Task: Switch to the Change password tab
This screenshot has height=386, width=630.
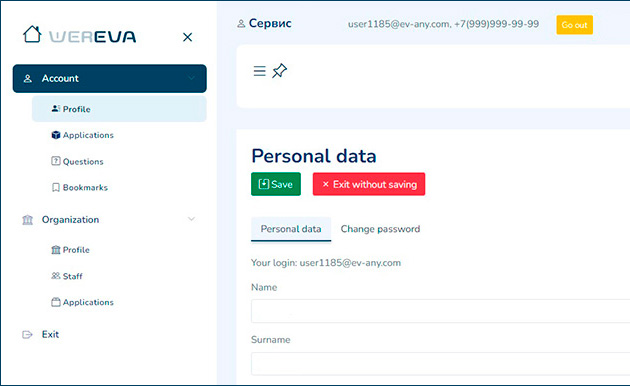Action: (380, 229)
